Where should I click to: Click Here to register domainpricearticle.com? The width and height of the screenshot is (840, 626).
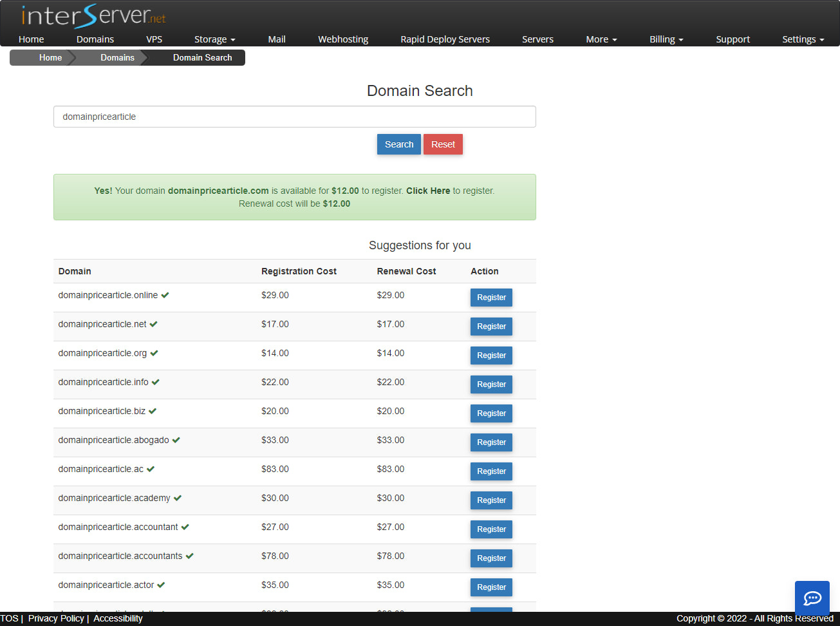click(428, 191)
